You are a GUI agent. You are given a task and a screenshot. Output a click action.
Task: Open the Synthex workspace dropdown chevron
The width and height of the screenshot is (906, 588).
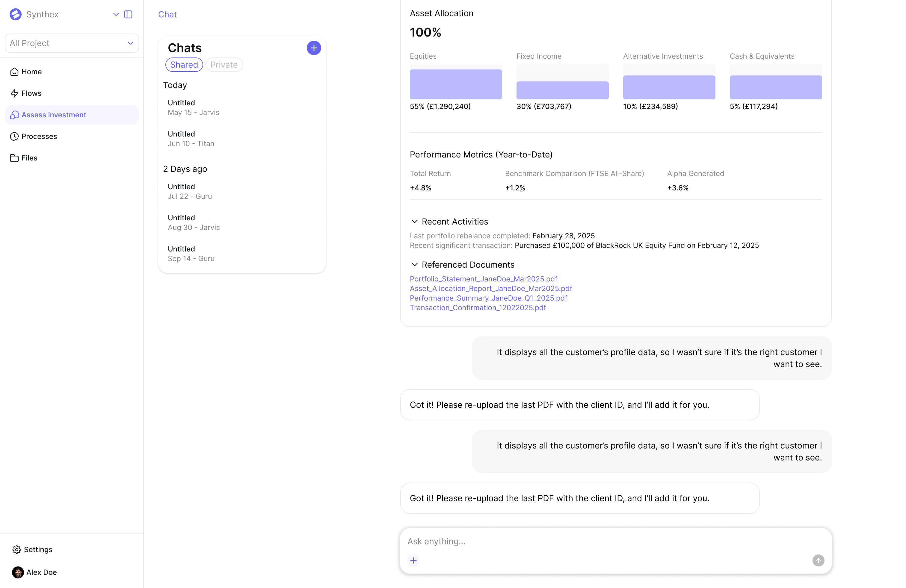(116, 14)
